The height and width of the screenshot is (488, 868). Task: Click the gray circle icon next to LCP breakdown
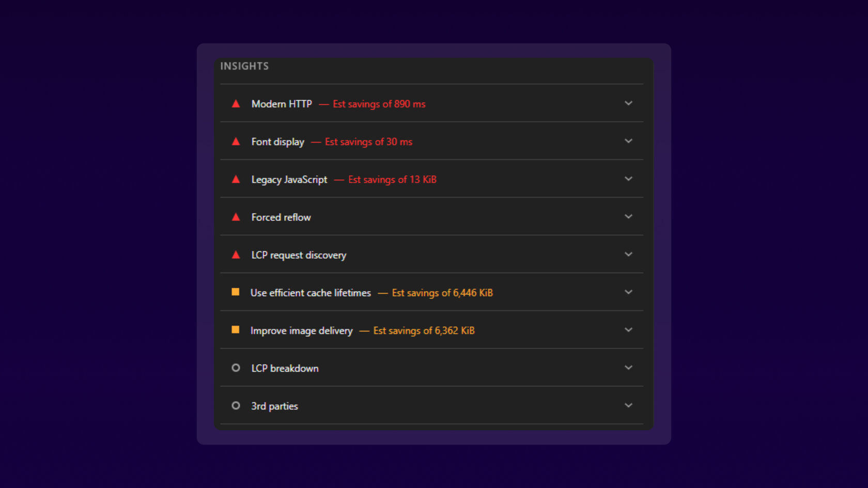pos(236,368)
